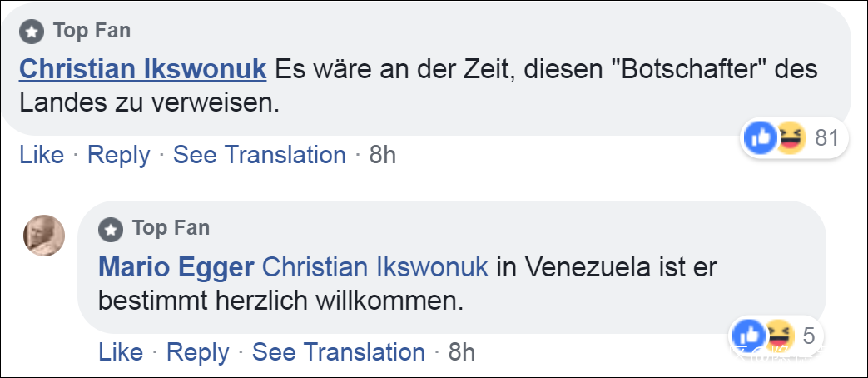
Task: Click the Haha reaction emoji beside 81
Action: 789,138
